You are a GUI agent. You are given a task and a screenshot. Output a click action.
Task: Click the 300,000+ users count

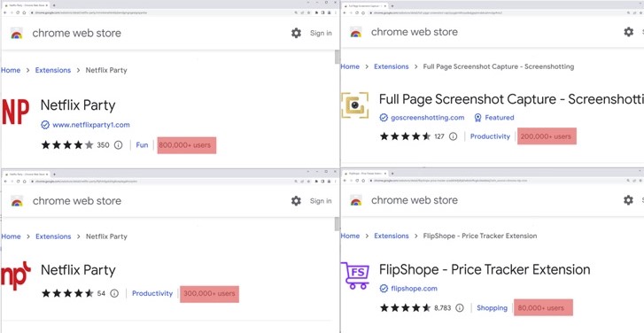(209, 293)
